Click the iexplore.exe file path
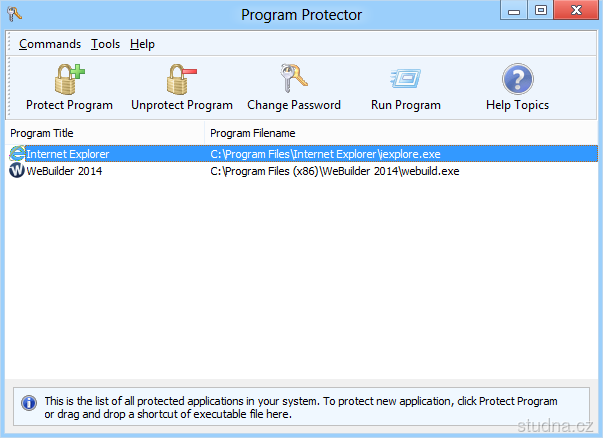603x438 pixels. pyautogui.click(x=325, y=154)
